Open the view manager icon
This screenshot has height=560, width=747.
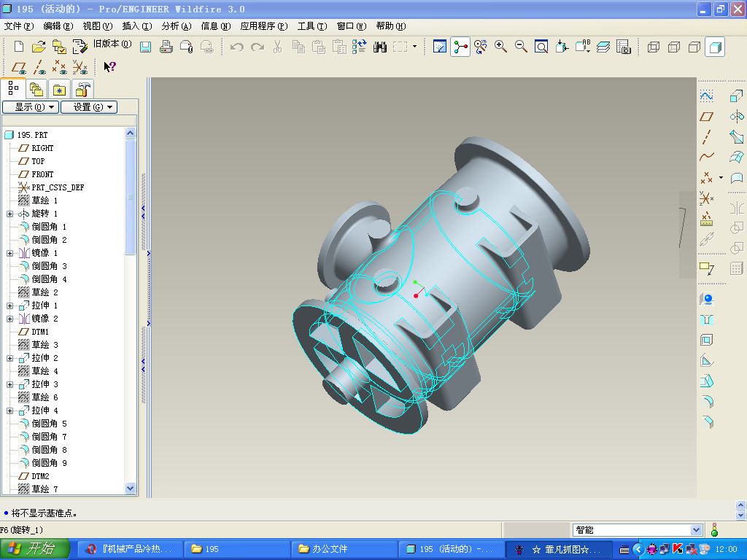[x=624, y=47]
